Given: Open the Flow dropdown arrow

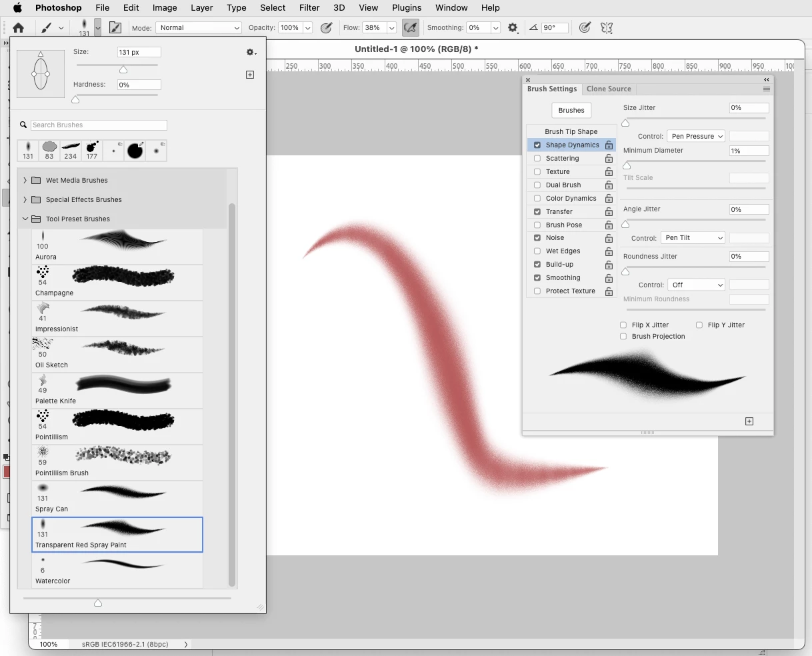Looking at the screenshot, I should [x=391, y=28].
